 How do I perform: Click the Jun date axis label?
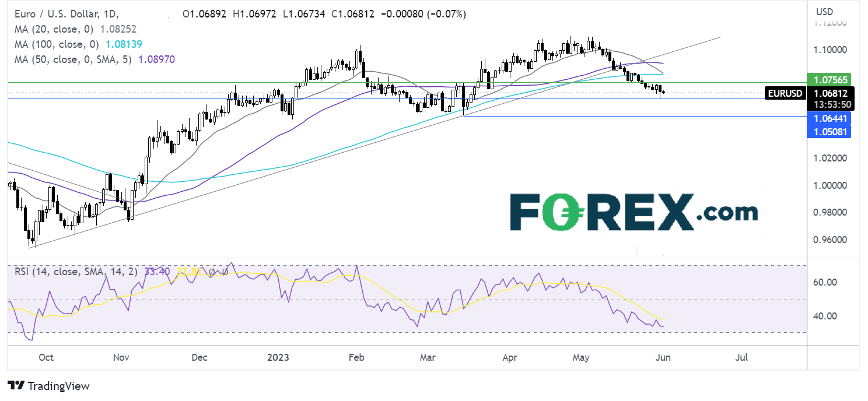click(663, 357)
